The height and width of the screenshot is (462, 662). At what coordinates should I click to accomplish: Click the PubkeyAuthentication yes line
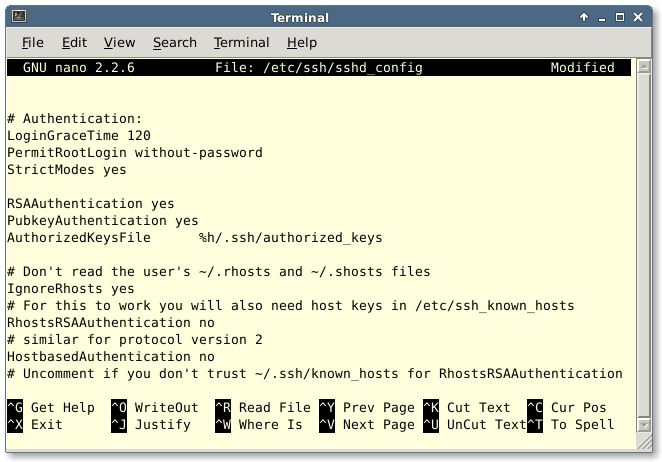click(x=102, y=221)
